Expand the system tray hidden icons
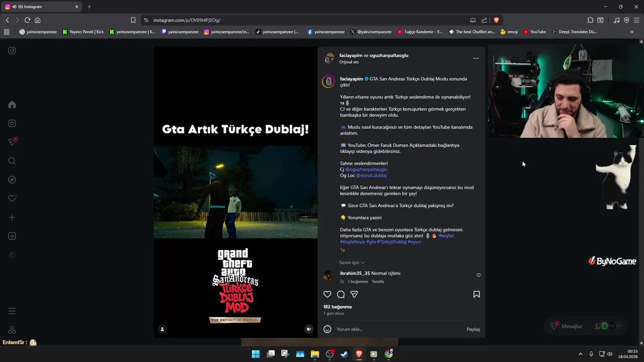 coord(580,354)
